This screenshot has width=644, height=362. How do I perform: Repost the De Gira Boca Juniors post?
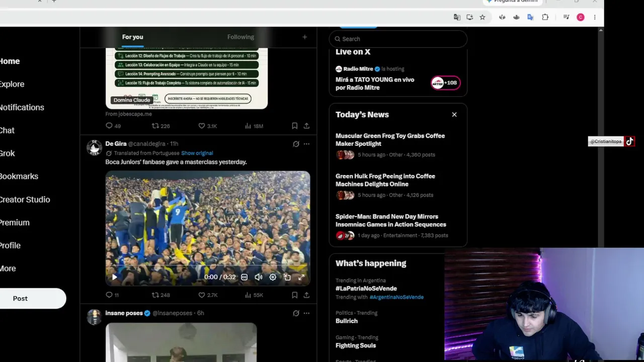(155, 295)
